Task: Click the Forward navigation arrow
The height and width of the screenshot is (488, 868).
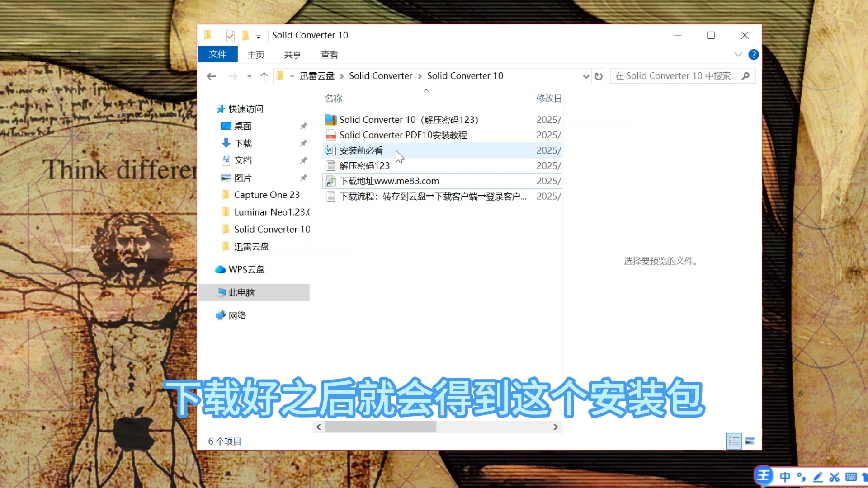Action: [x=233, y=76]
